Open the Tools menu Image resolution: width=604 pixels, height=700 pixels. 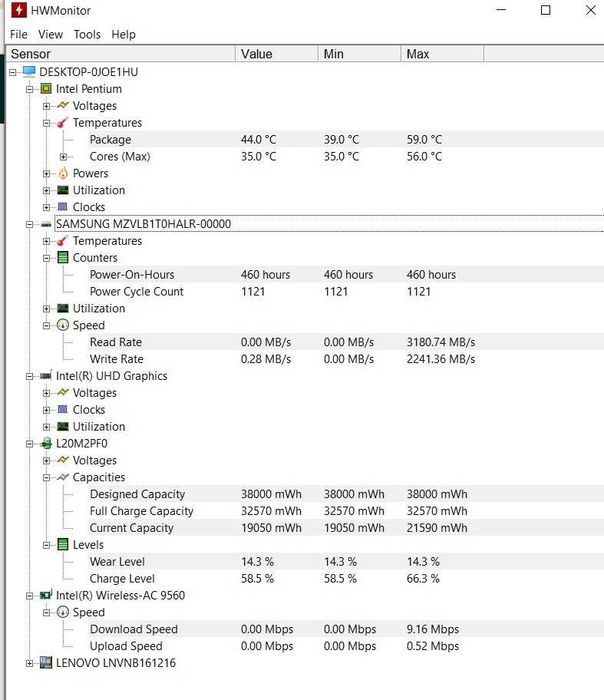pyautogui.click(x=87, y=34)
